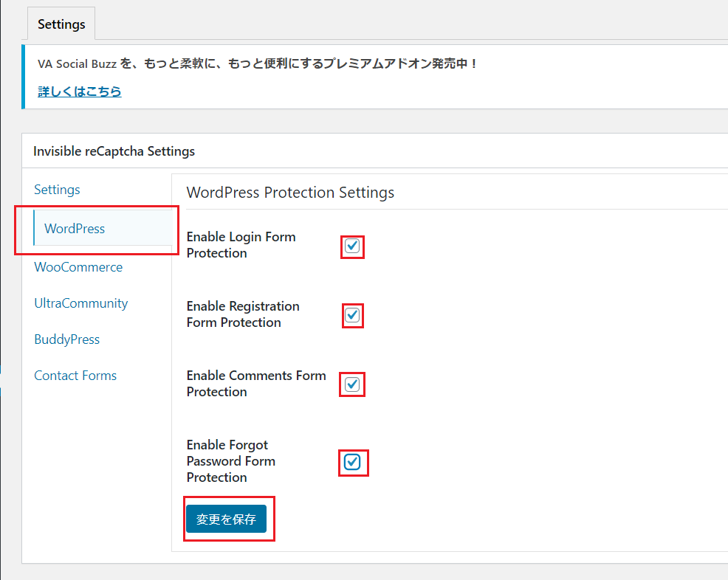
Task: Select Settings in the reCaptcha sidebar
Action: pyautogui.click(x=57, y=190)
